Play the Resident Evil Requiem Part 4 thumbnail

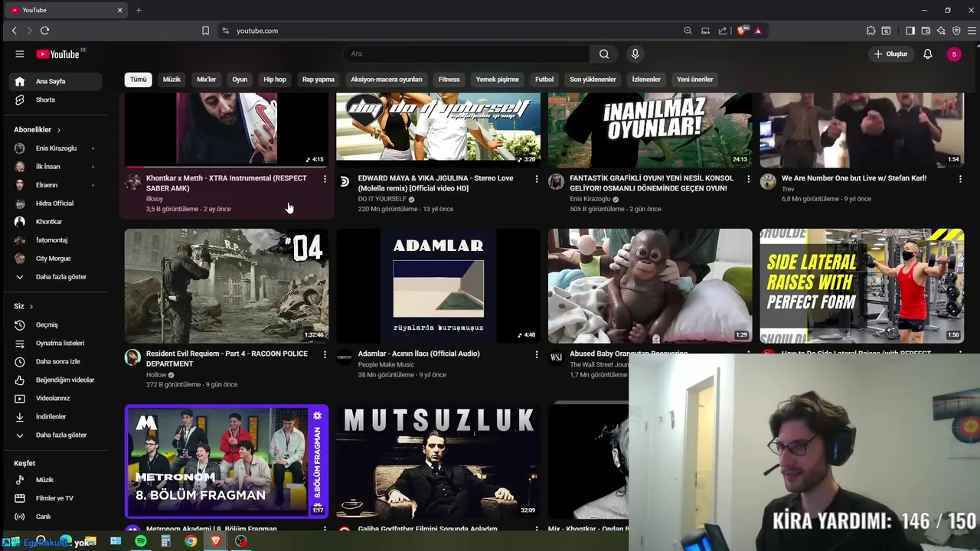click(227, 285)
